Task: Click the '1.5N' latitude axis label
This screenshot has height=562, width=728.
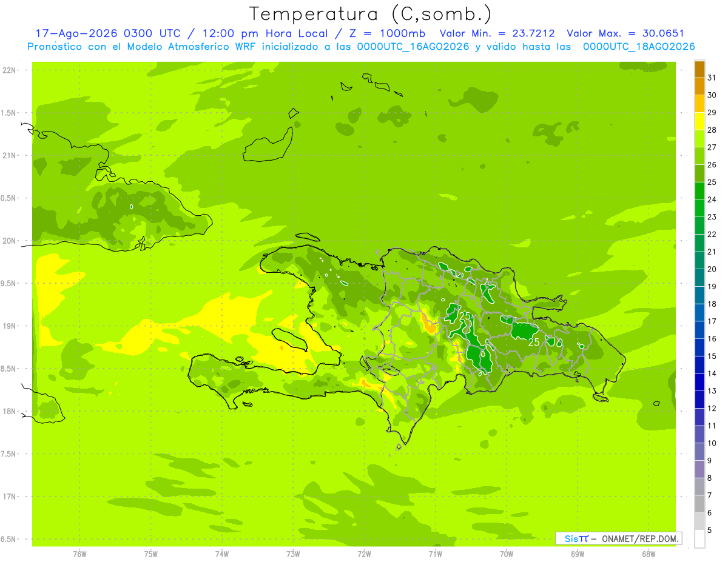Action: [9, 113]
